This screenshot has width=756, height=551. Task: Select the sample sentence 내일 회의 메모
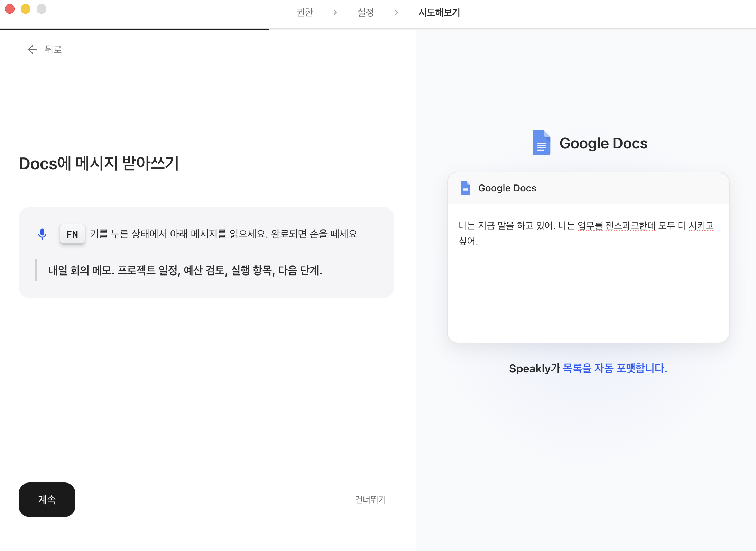(x=185, y=271)
